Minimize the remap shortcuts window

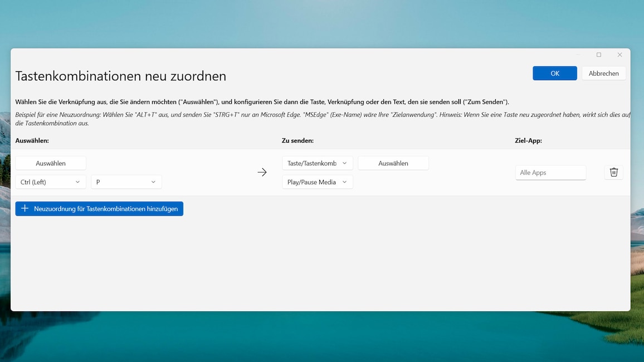click(x=578, y=55)
